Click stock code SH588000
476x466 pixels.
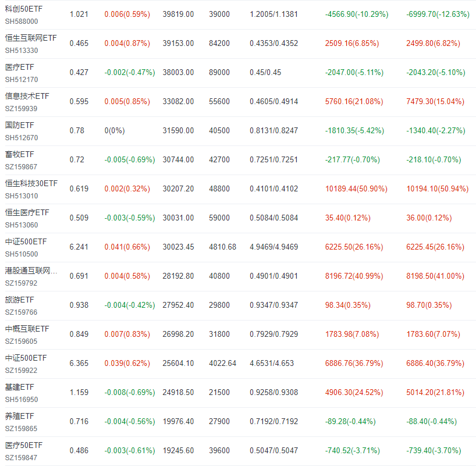click(22, 22)
